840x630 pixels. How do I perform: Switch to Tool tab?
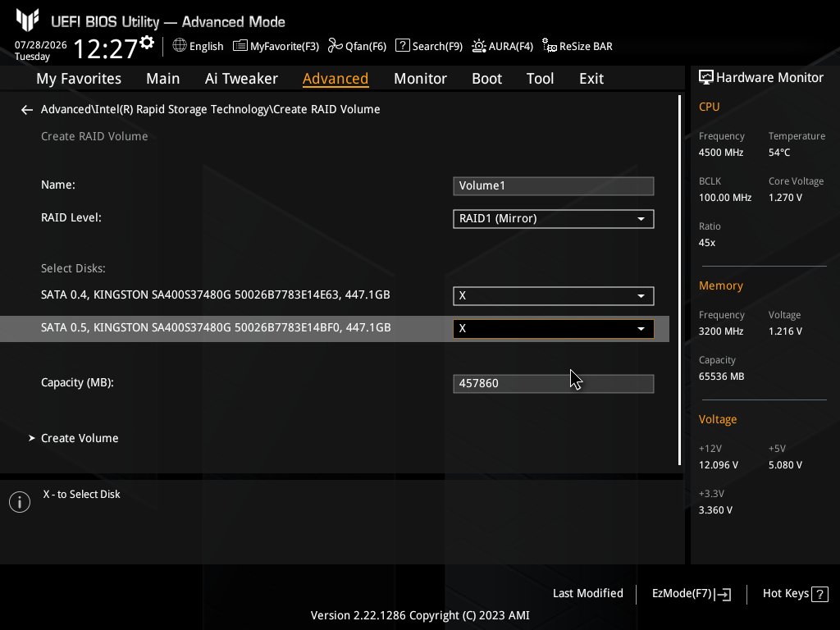pyautogui.click(x=540, y=79)
